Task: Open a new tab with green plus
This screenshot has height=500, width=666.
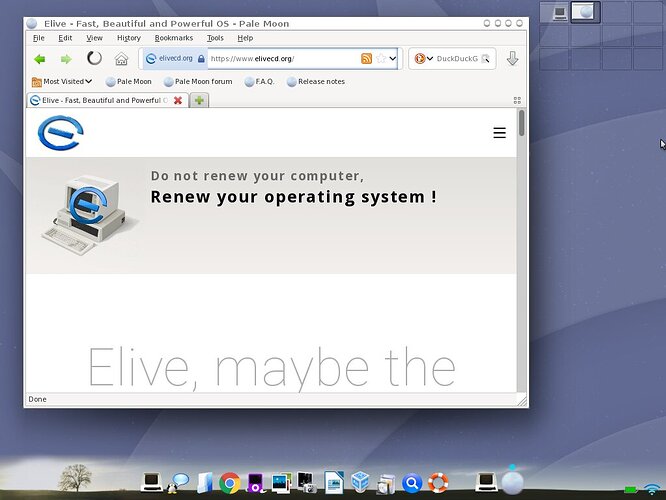Action: click(199, 100)
